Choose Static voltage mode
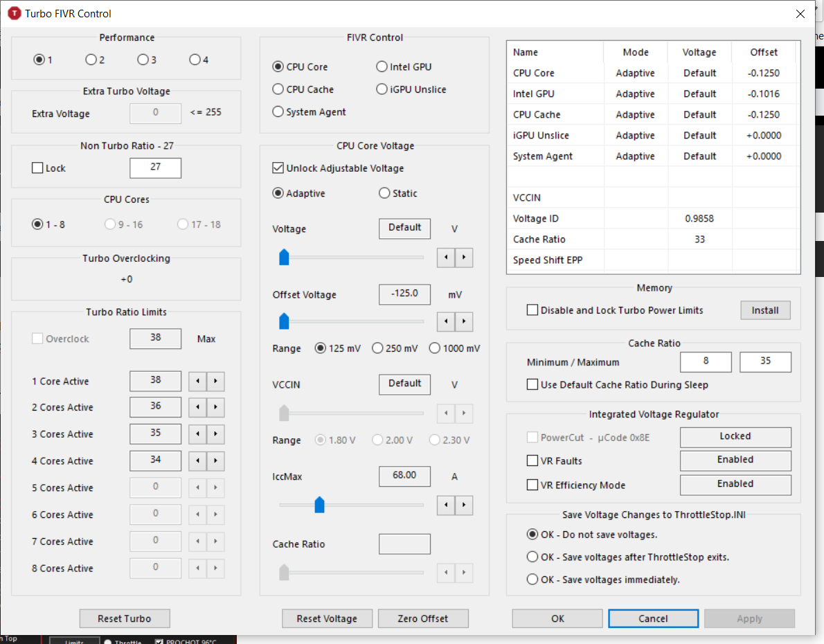Image resolution: width=824 pixels, height=644 pixels. (x=398, y=193)
